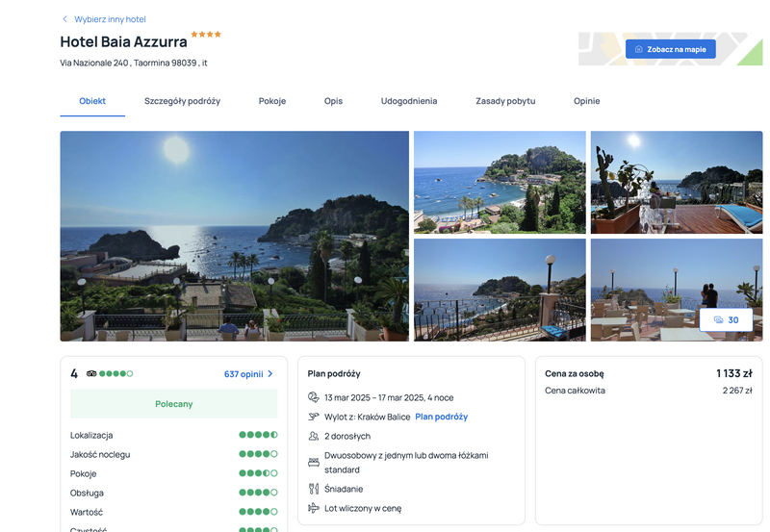This screenshot has height=532, width=770.
Task: Click the calendar icon next to travel dates
Action: coord(314,397)
